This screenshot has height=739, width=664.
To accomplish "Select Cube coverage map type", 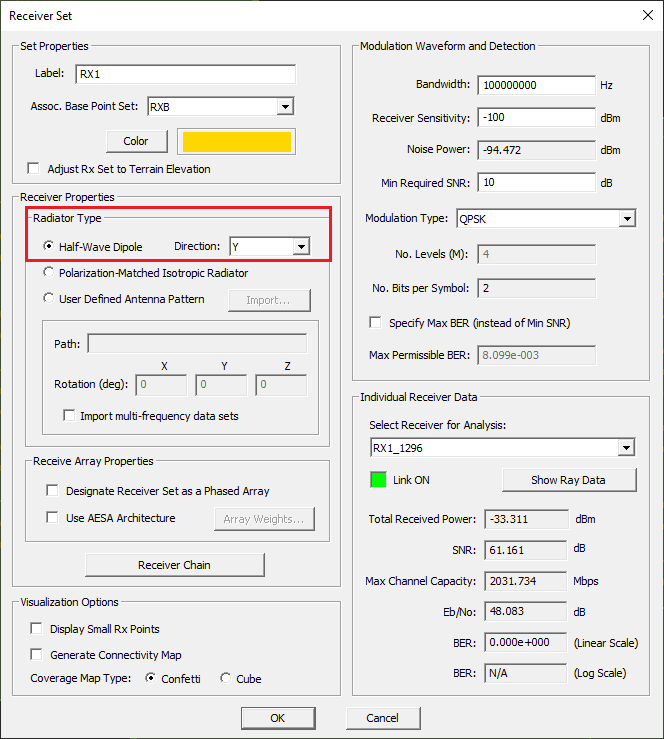I will click(225, 678).
